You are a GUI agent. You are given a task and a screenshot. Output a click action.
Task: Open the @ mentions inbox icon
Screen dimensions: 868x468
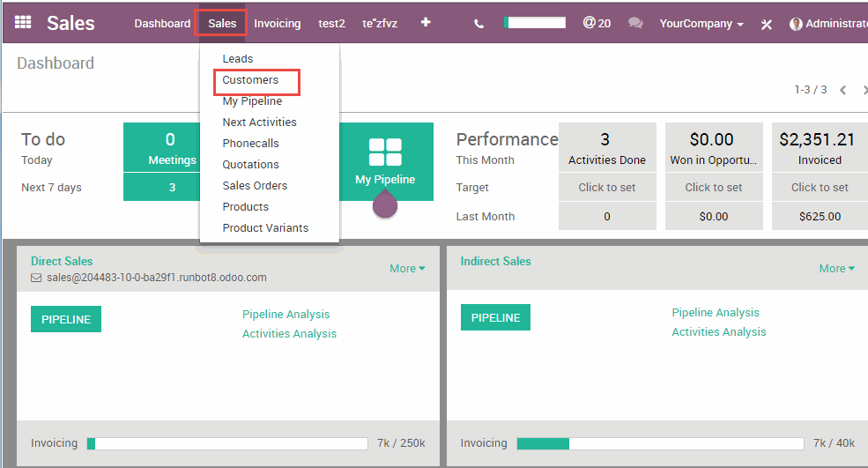(x=597, y=23)
